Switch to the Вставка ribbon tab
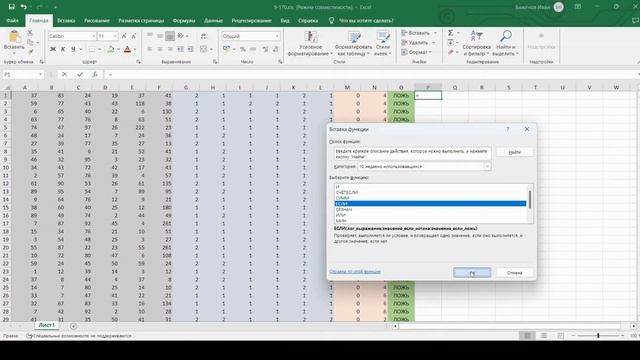This screenshot has height=360, width=640. click(66, 20)
